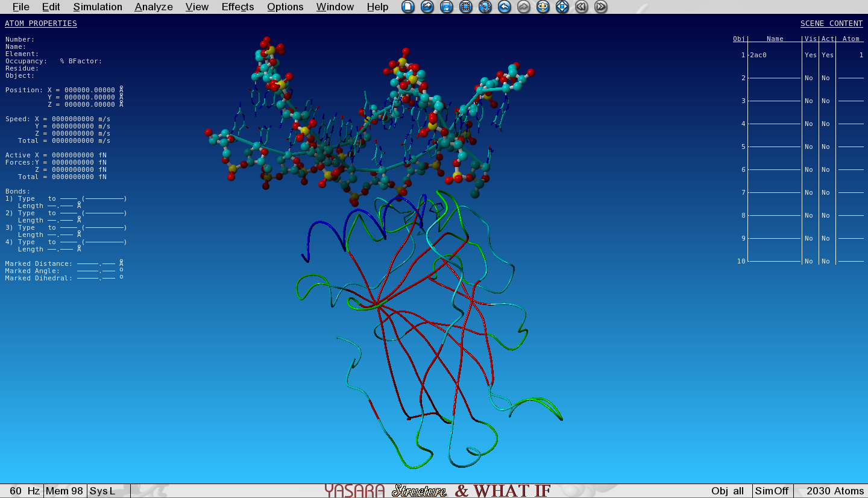Screen dimensions: 868x498
Task: Click the Position X value field
Action: 89,90
